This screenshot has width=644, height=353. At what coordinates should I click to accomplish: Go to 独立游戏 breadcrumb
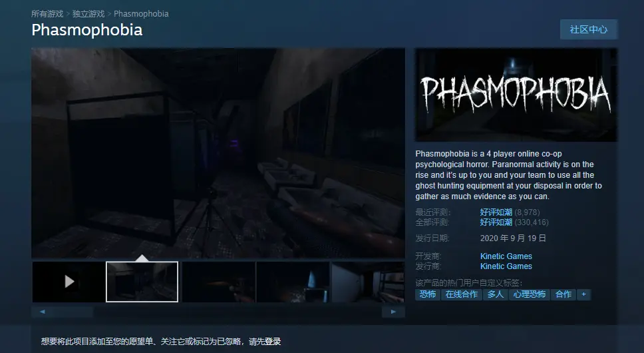pos(88,14)
